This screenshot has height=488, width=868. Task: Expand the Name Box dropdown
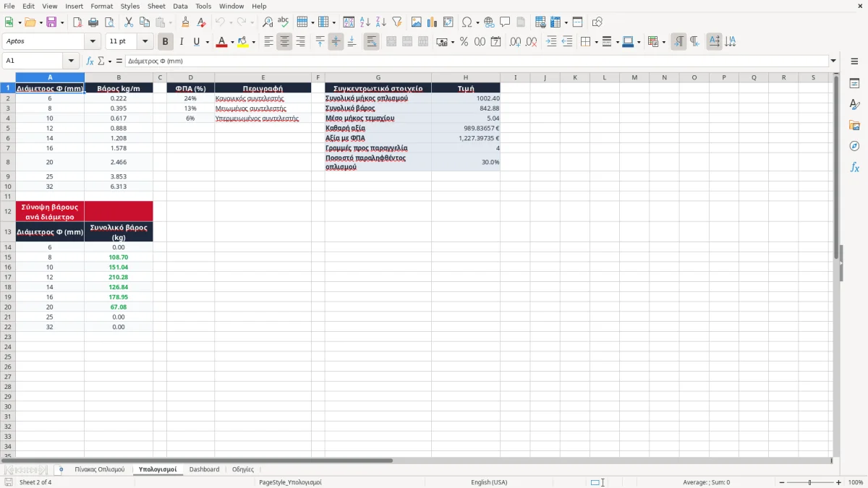71,61
